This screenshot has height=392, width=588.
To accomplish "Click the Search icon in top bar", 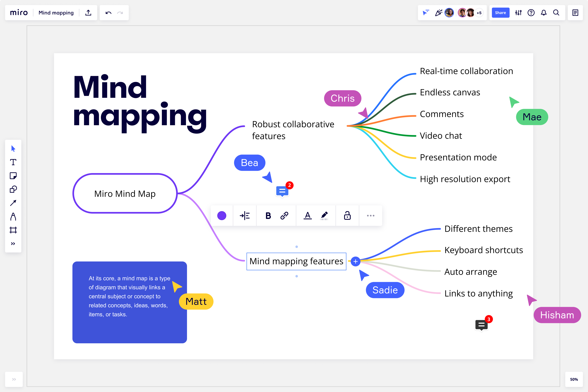I will tap(556, 12).
